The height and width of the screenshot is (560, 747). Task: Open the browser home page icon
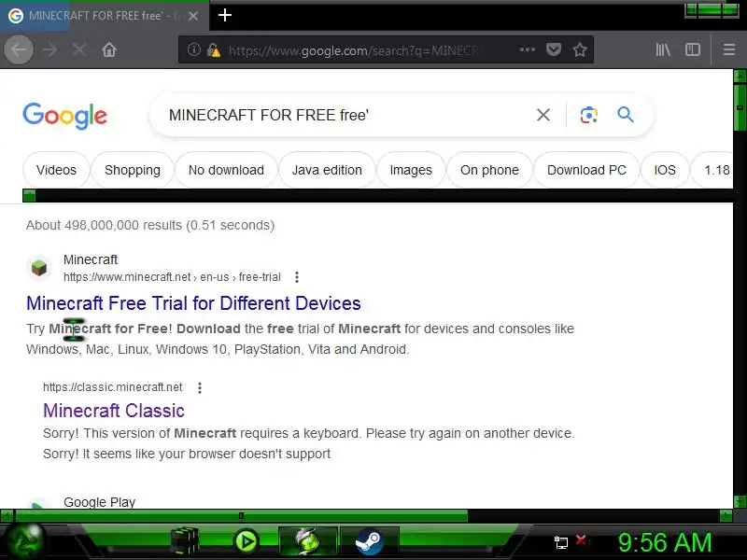(109, 49)
